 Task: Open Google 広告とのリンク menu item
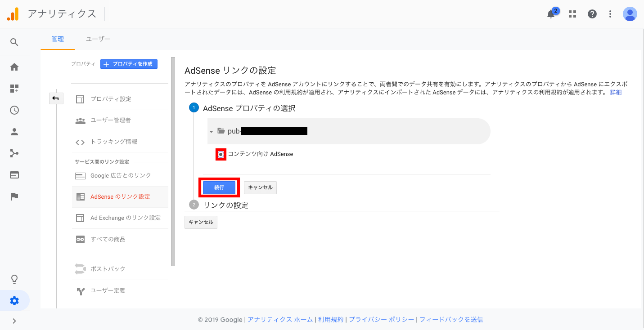(x=120, y=175)
